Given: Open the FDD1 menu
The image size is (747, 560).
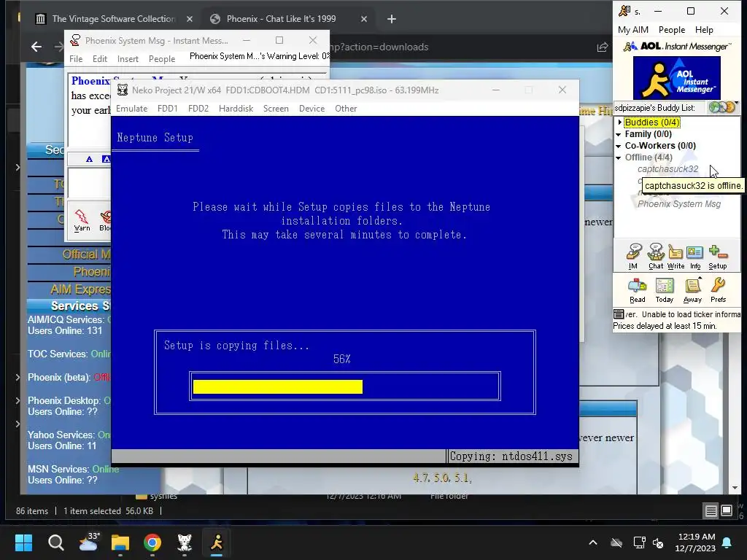Looking at the screenshot, I should point(167,109).
